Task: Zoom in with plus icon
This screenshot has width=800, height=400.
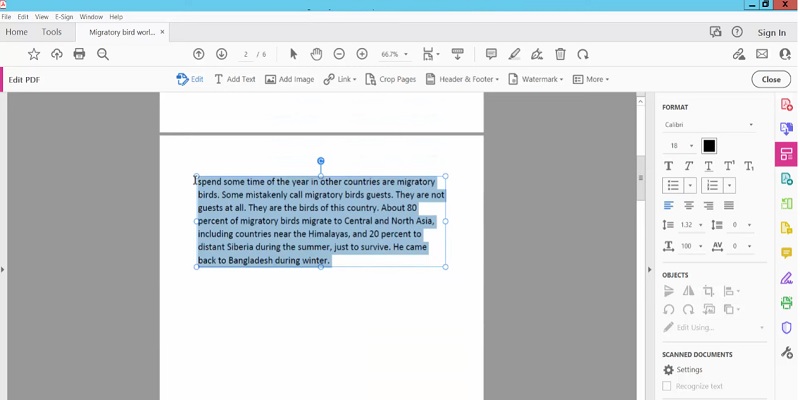Action: pos(362,54)
